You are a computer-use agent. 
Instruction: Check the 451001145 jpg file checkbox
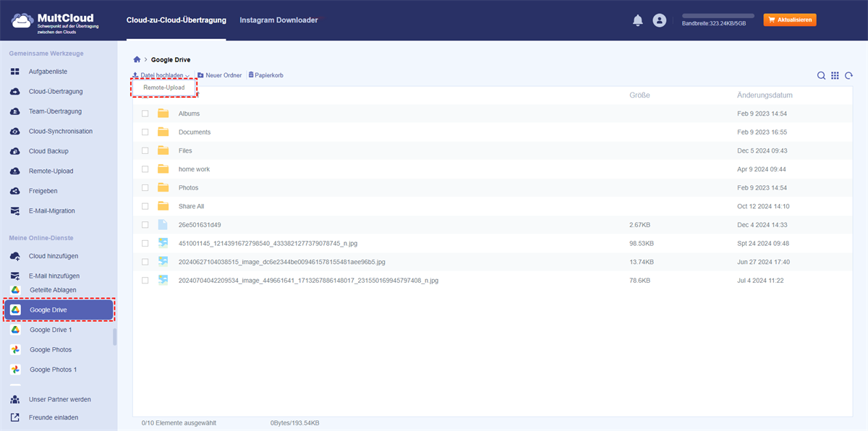[145, 244]
